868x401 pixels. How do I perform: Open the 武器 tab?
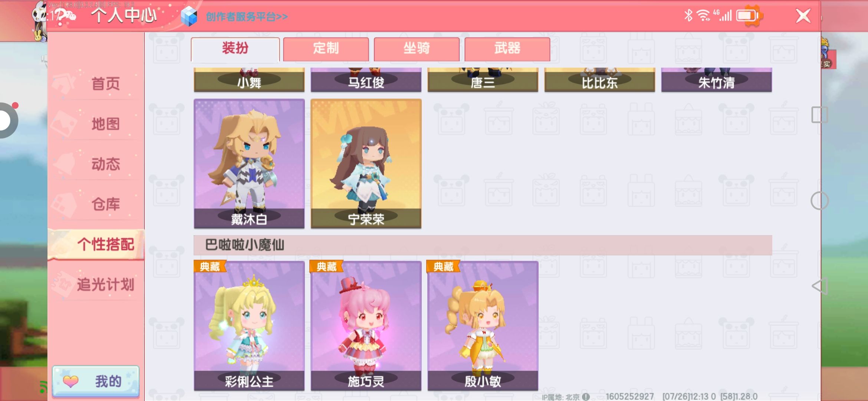pyautogui.click(x=507, y=49)
